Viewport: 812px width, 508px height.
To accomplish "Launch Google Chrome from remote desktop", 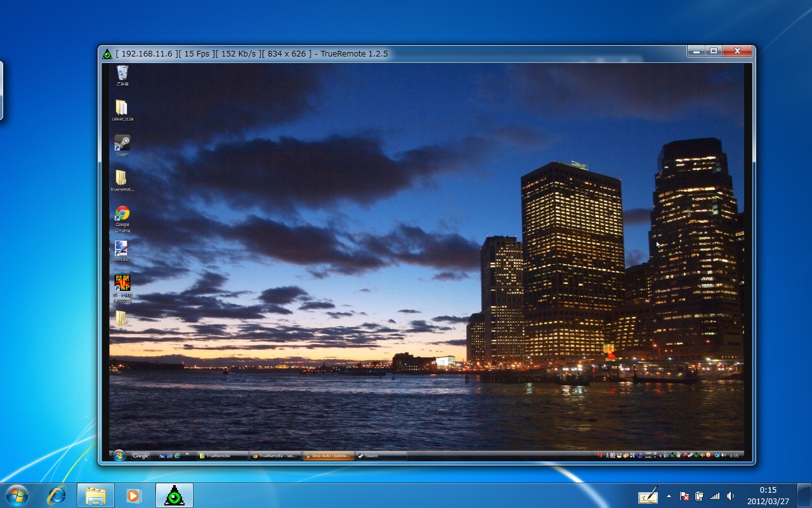I will click(122, 215).
